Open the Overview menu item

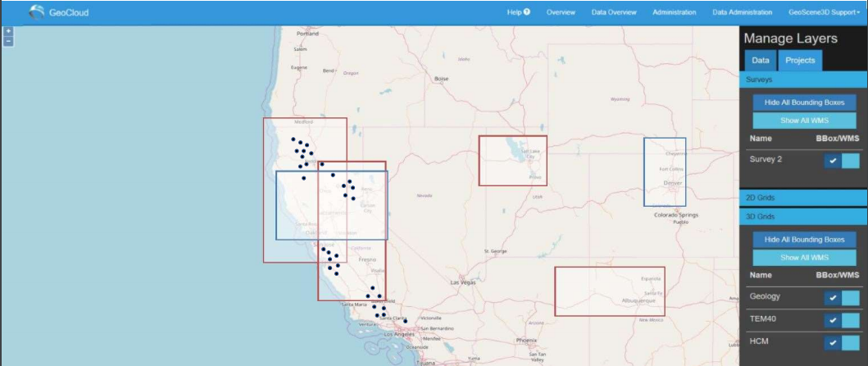pyautogui.click(x=561, y=12)
